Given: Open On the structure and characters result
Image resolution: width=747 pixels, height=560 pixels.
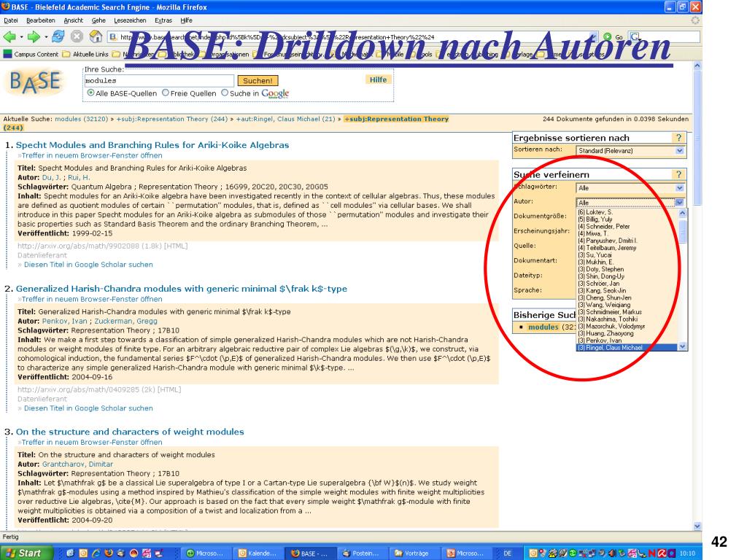Looking at the screenshot, I should pos(130,432).
